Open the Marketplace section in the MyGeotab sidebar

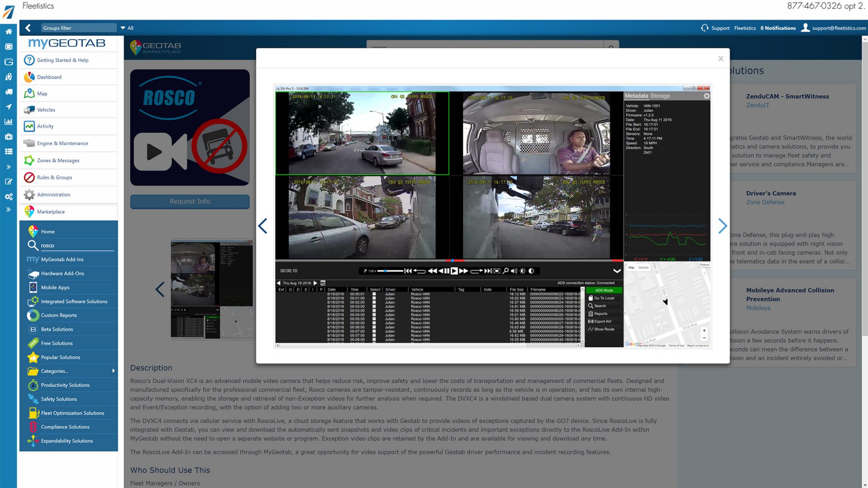tap(51, 211)
